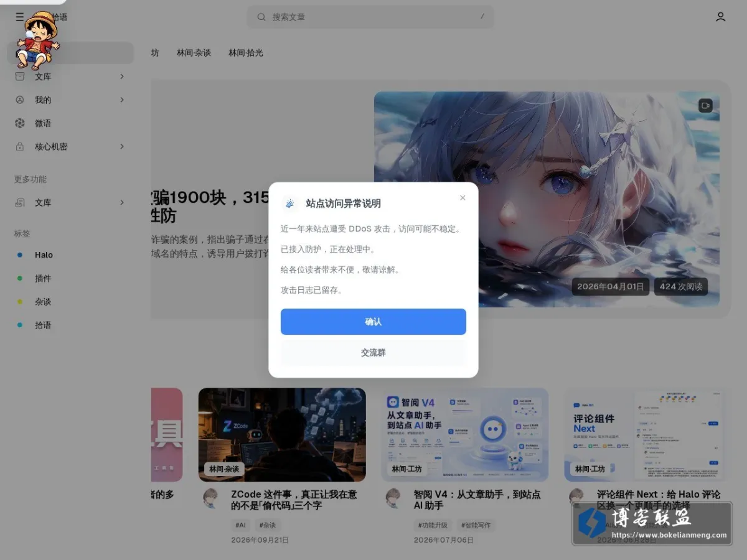The width and height of the screenshot is (747, 560).
Task: Click the 确认 button
Action: [374, 322]
